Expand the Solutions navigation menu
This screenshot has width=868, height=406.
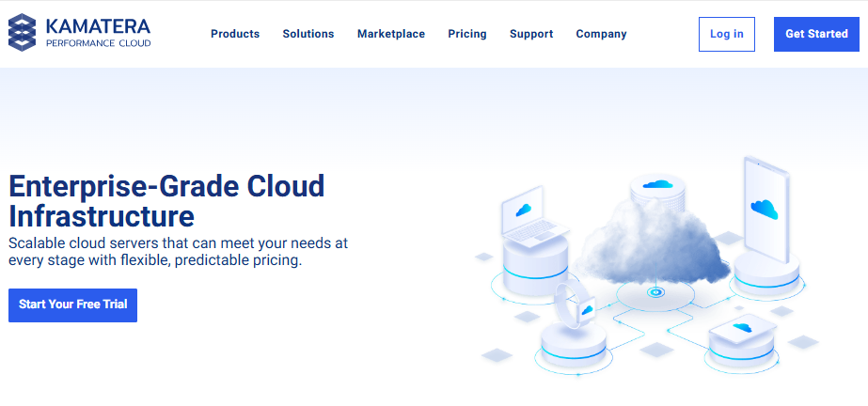pos(308,34)
